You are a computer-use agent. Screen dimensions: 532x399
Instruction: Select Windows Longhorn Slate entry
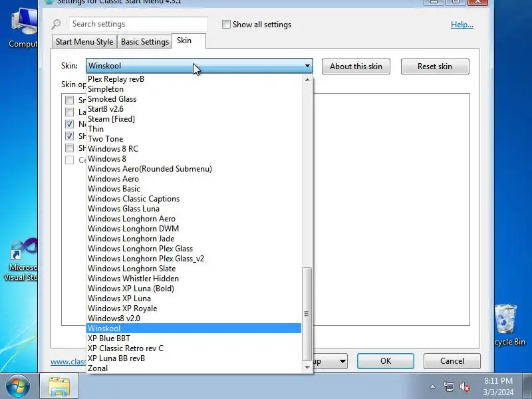tap(194, 269)
